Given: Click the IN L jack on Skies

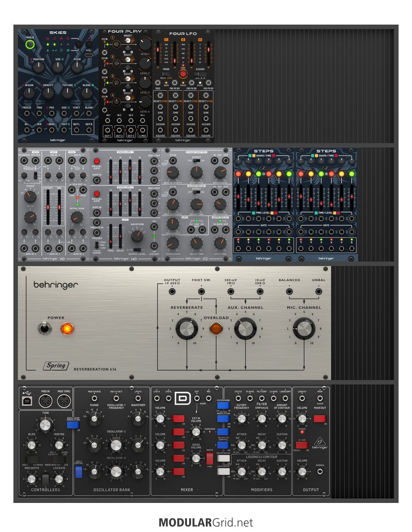Looking at the screenshot, I should pyautogui.click(x=27, y=130).
